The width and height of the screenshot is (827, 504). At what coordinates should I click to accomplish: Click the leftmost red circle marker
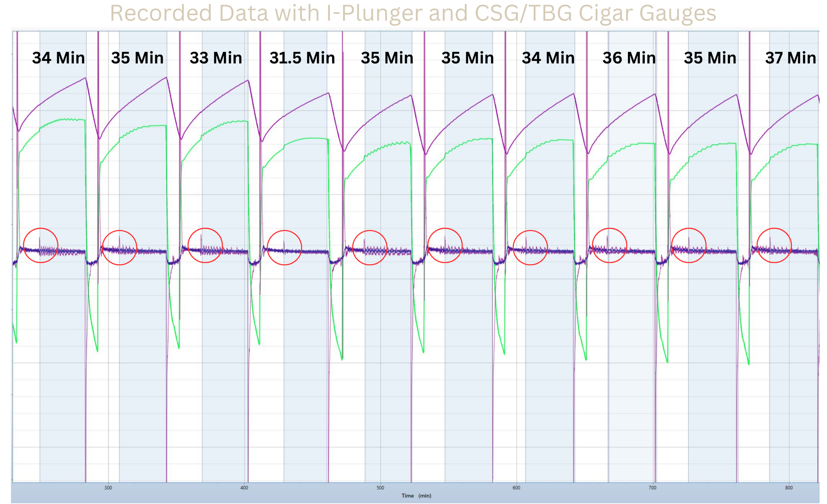[41, 245]
